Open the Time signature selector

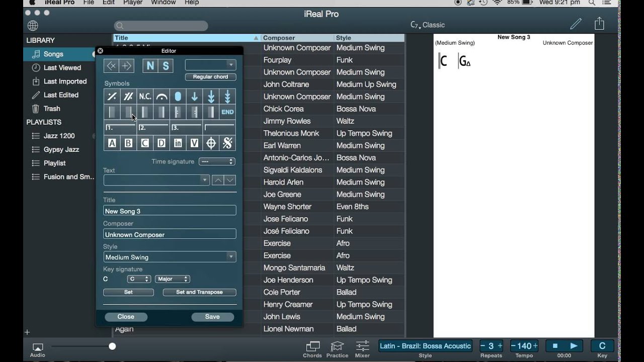point(217,161)
